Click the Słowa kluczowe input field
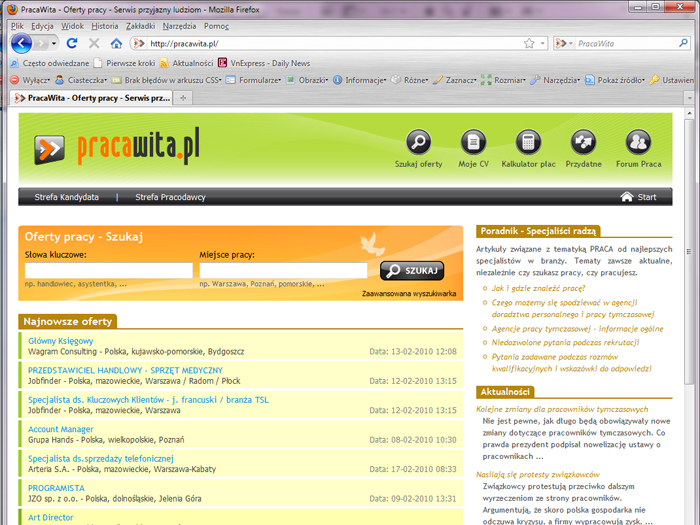 click(108, 271)
